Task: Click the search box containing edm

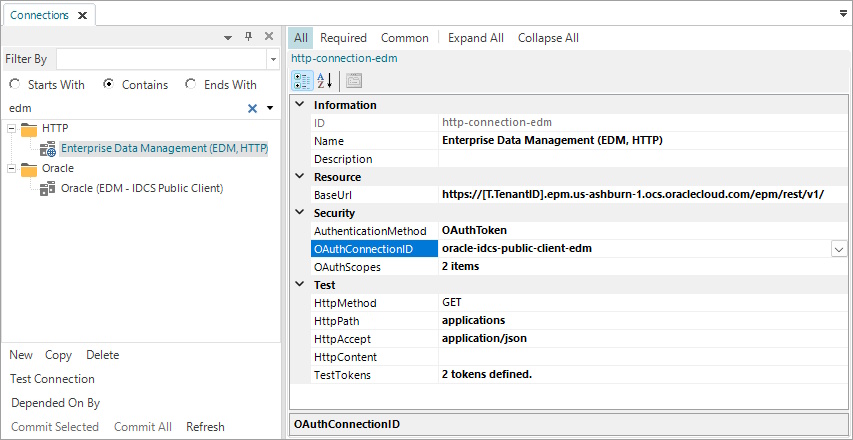Action: click(x=125, y=108)
